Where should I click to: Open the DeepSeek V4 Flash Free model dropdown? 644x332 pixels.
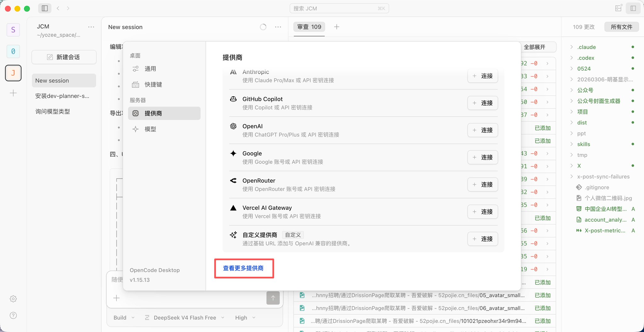tap(185, 318)
